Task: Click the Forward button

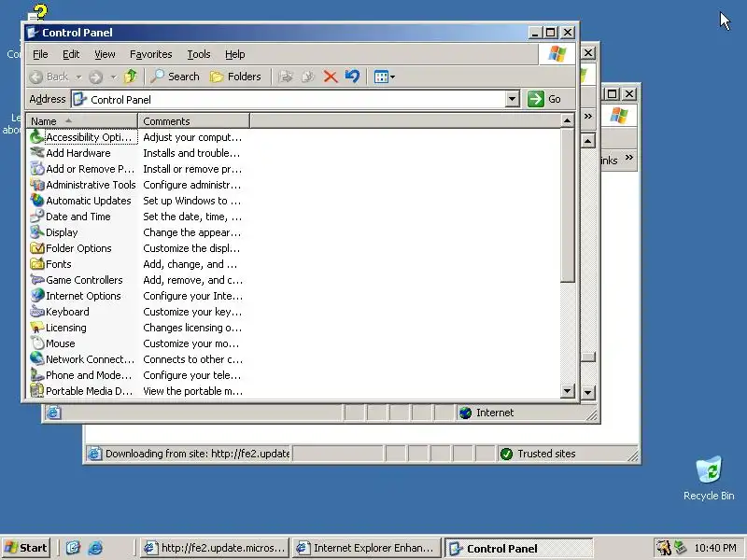Action: [x=96, y=77]
